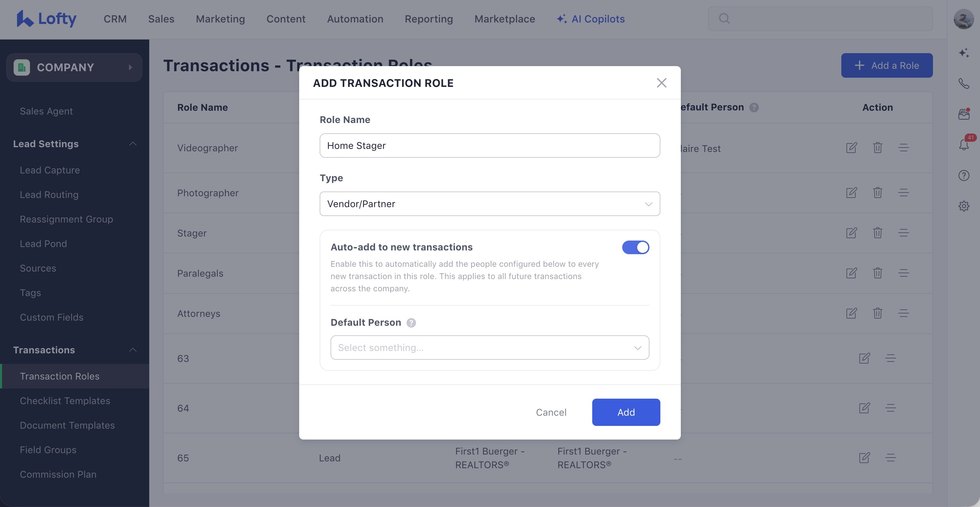Image resolution: width=980 pixels, height=507 pixels.
Task: Delete the Photographer role via trash icon
Action: [x=877, y=193]
